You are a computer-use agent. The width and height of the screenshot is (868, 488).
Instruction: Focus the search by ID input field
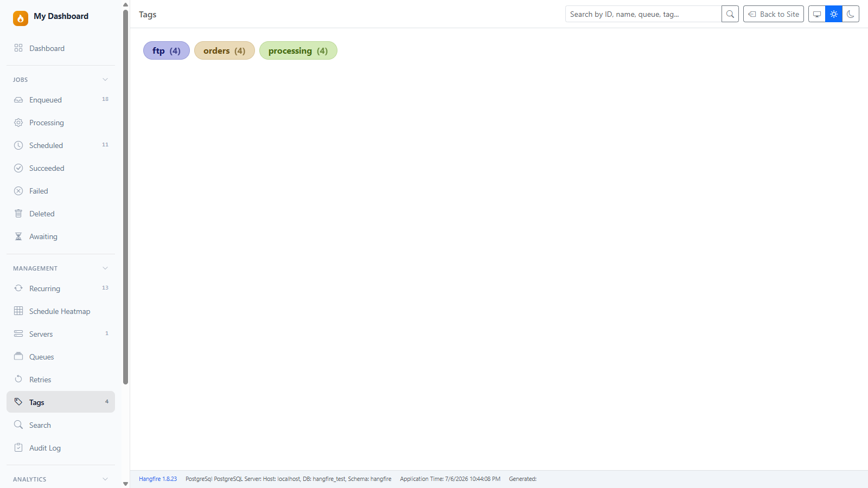(x=643, y=14)
